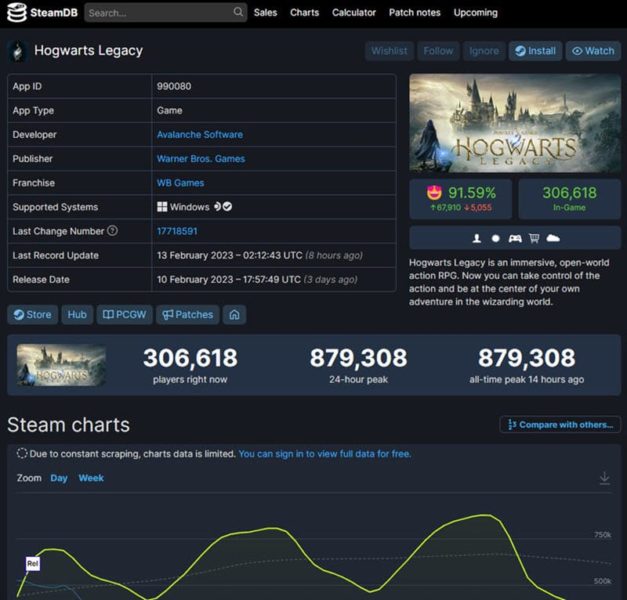Click the Steam charts heading
The height and width of the screenshot is (600, 627).
(x=68, y=424)
